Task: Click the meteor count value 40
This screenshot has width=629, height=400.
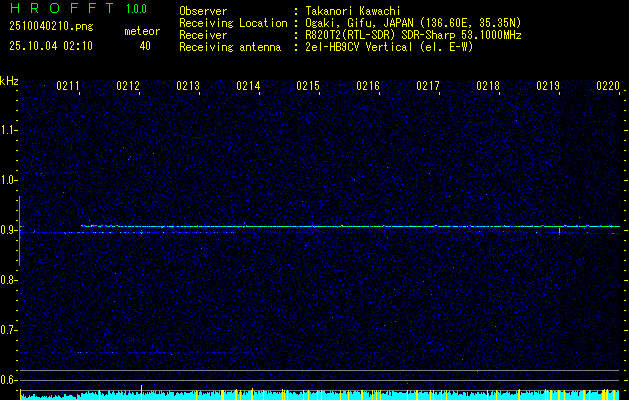Action: click(x=145, y=46)
